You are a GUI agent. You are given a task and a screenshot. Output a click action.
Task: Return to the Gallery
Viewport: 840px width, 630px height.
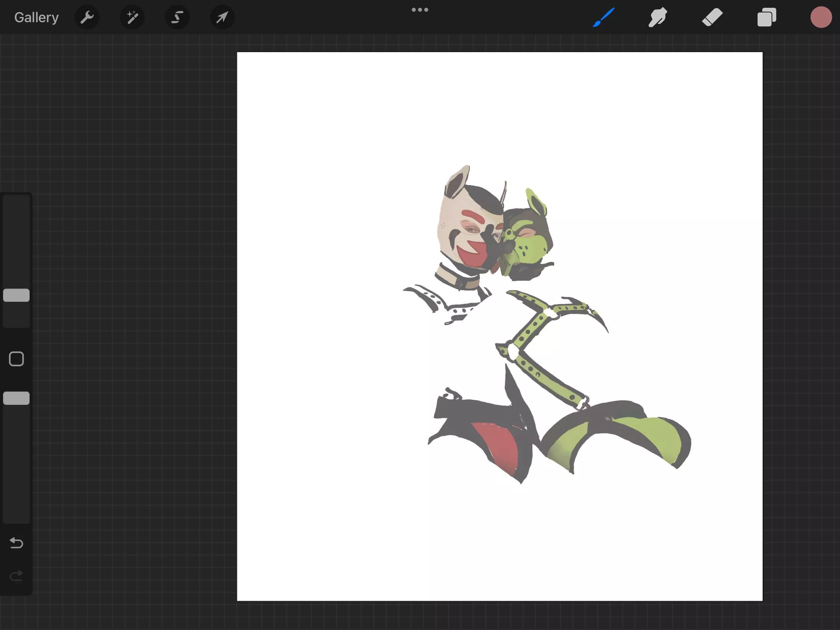36,17
